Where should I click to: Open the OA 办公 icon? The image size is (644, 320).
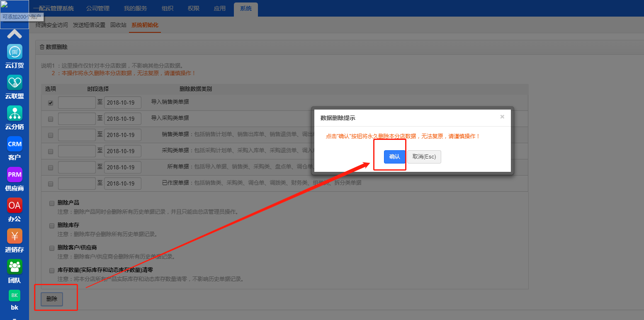15,205
